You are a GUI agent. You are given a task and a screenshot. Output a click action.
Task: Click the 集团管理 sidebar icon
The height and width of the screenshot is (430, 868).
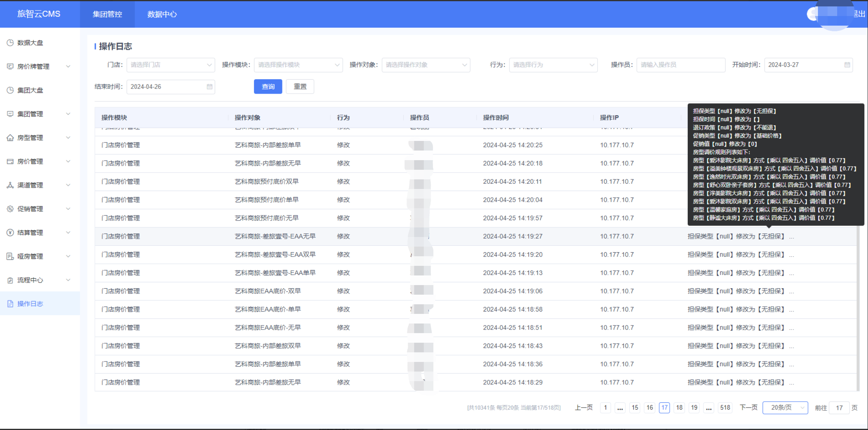[x=10, y=114]
